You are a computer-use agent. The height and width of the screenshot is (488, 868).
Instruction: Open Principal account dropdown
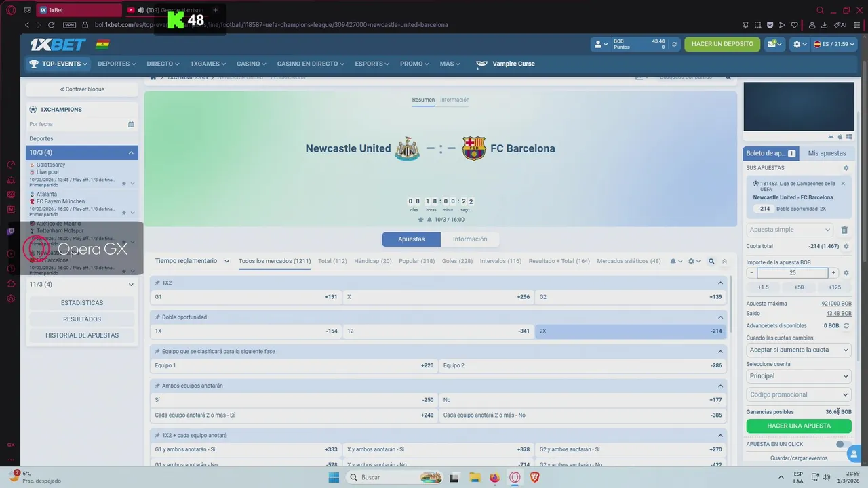pos(799,376)
